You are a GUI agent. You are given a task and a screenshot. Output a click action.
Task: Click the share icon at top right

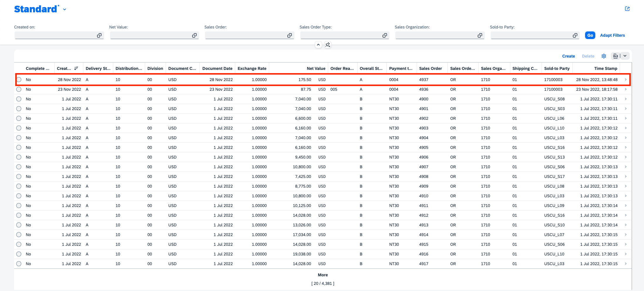627,9
